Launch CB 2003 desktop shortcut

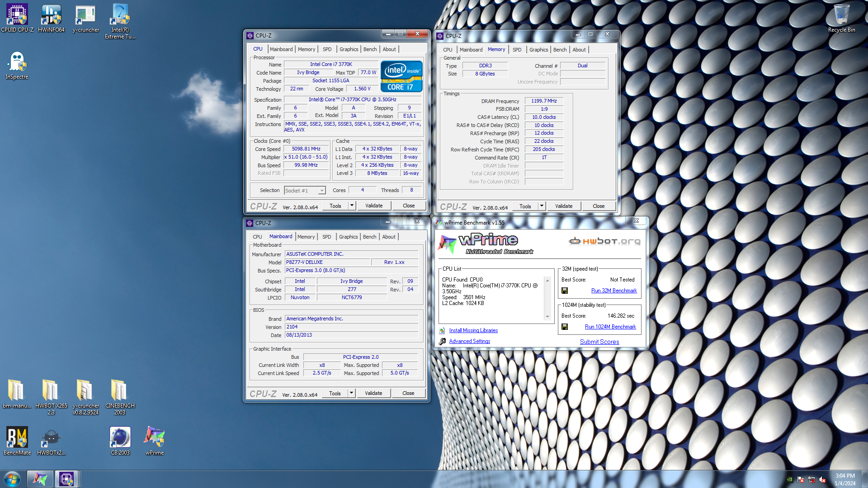point(120,441)
